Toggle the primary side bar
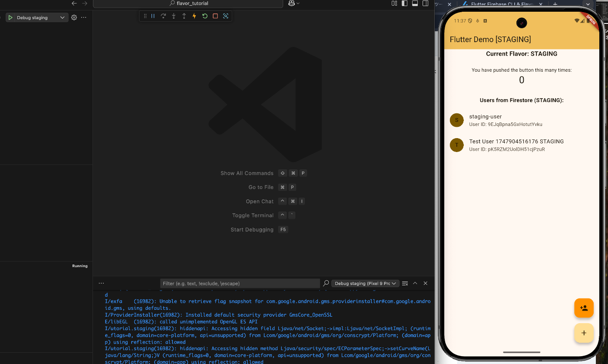 point(405,3)
